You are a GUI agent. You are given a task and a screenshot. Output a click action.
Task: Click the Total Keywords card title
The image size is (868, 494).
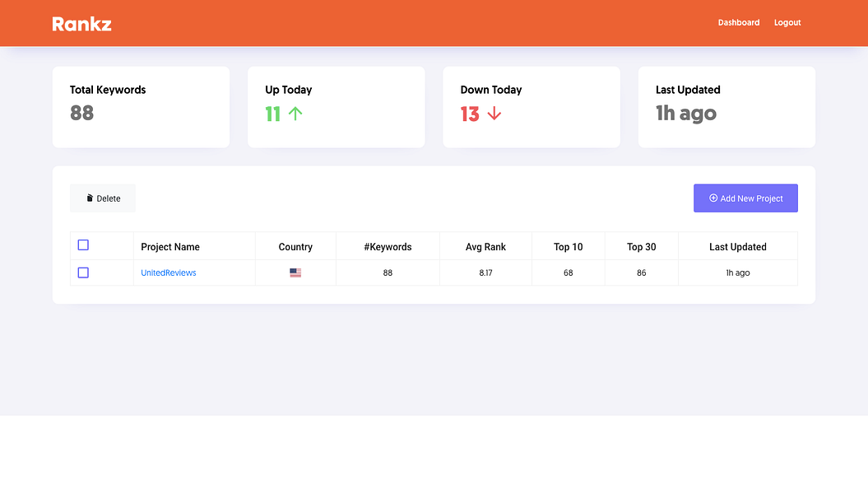(108, 90)
